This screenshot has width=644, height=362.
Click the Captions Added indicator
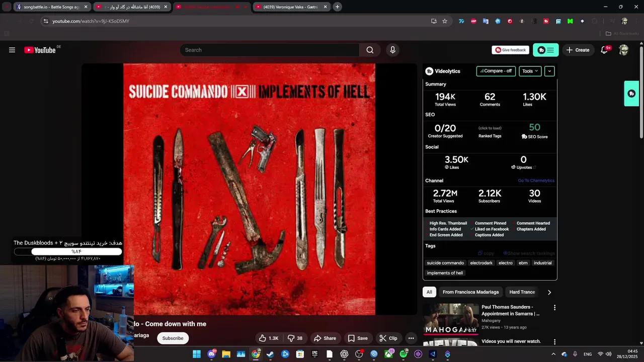(487, 235)
